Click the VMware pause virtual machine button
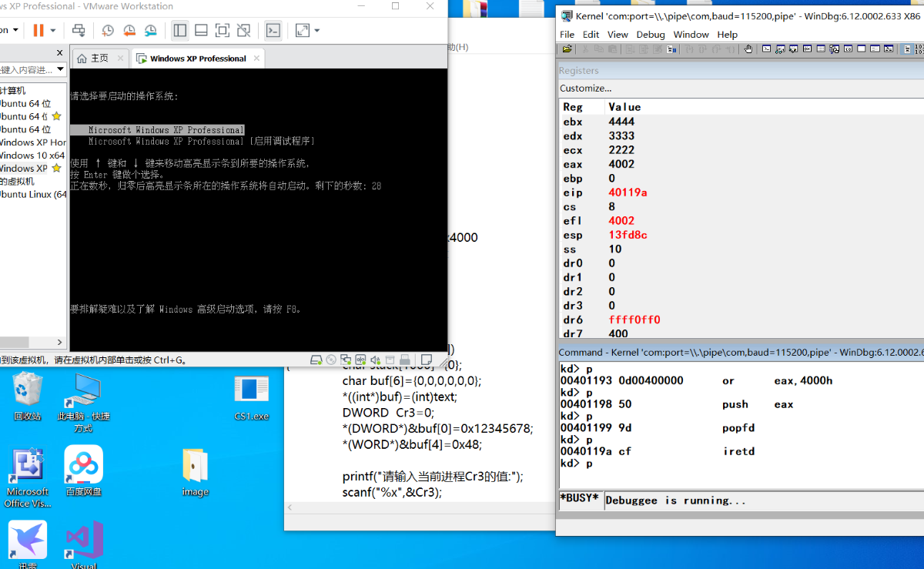 coord(38,31)
